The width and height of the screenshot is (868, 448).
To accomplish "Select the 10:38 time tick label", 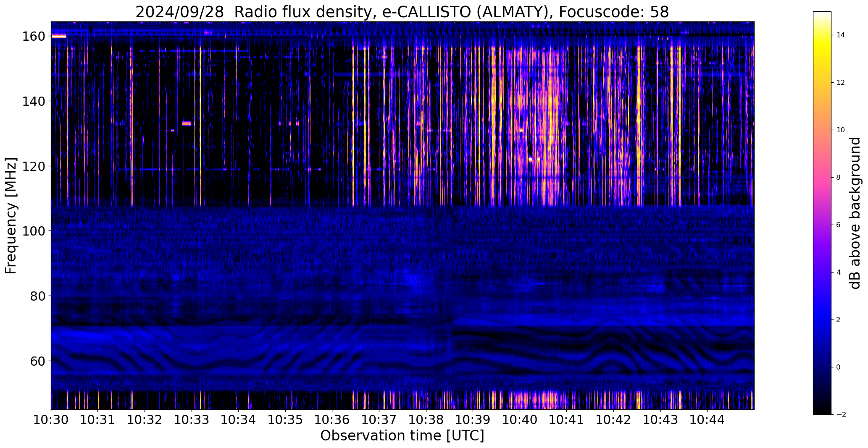I will pos(426,420).
